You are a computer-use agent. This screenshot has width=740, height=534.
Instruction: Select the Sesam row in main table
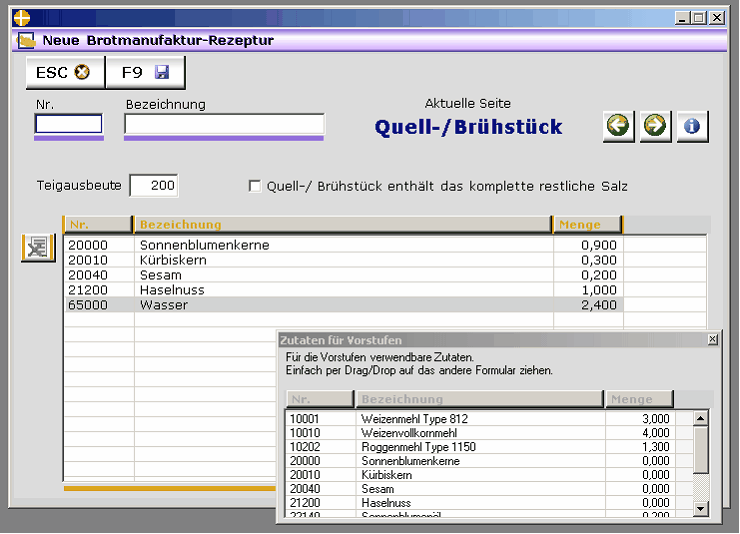(344, 275)
